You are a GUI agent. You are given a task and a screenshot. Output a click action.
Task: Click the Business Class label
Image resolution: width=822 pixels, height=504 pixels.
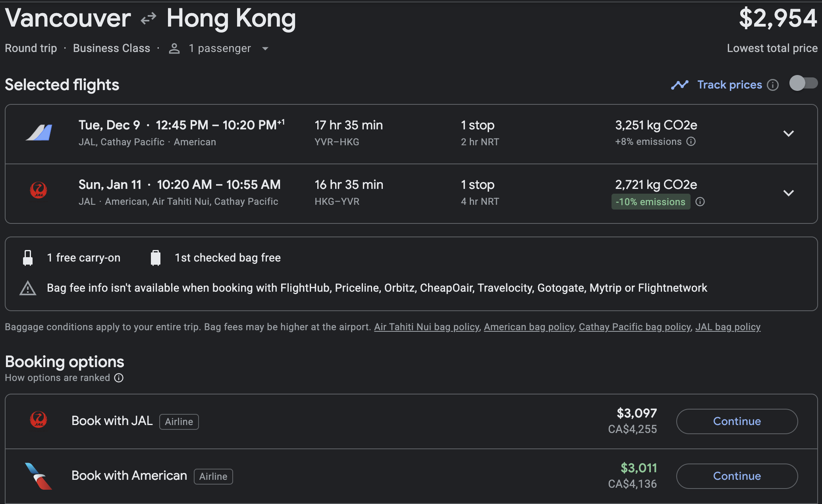point(112,48)
